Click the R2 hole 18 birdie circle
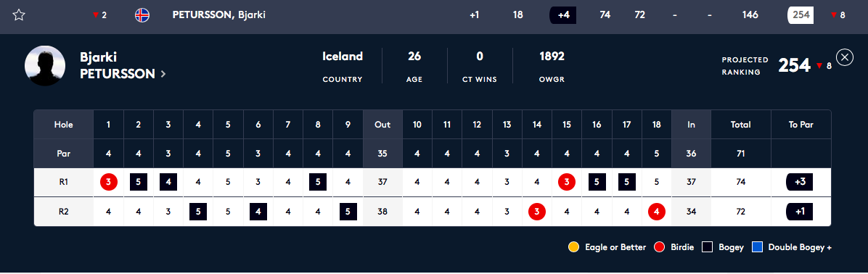 [657, 212]
